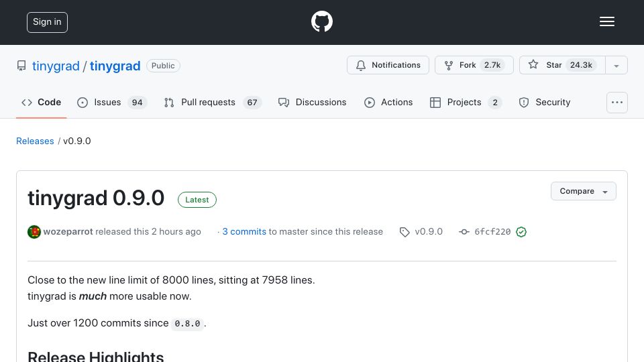The image size is (644, 362).
Task: Show more repository tabs via ellipsis button
Action: (x=617, y=102)
